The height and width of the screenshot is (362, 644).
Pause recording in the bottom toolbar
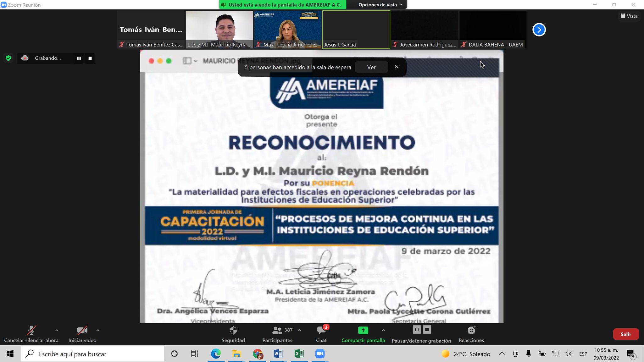[417, 330]
